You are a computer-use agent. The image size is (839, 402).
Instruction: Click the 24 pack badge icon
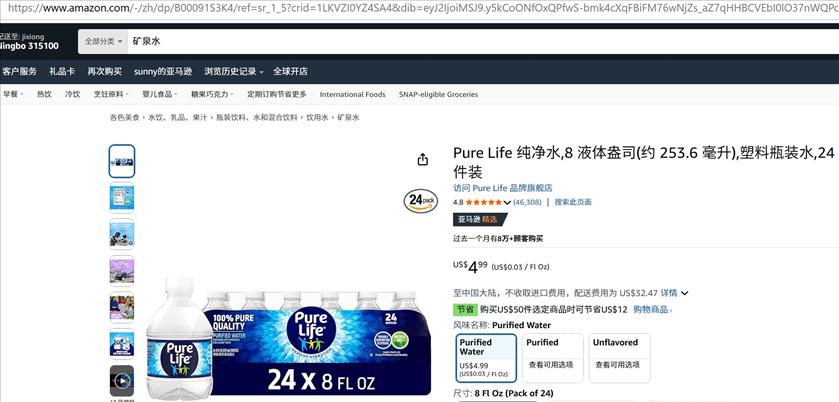pyautogui.click(x=421, y=201)
